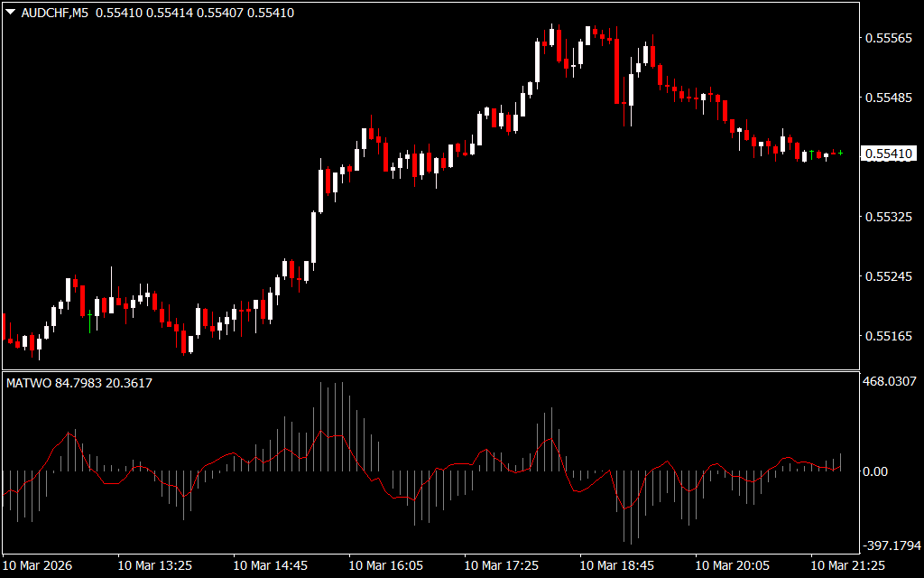Click the 10 Mar 21:25 time label
This screenshot has height=578, width=924.
click(x=847, y=565)
